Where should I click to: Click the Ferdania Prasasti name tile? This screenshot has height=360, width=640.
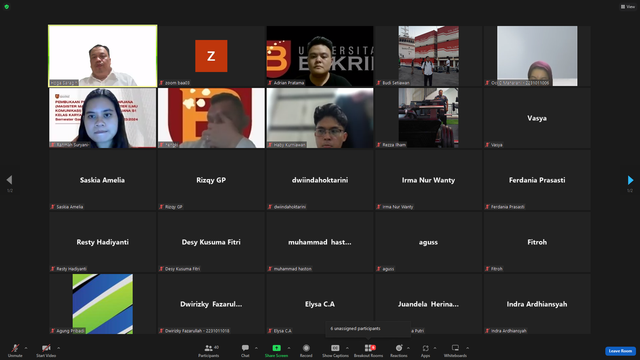click(537, 180)
